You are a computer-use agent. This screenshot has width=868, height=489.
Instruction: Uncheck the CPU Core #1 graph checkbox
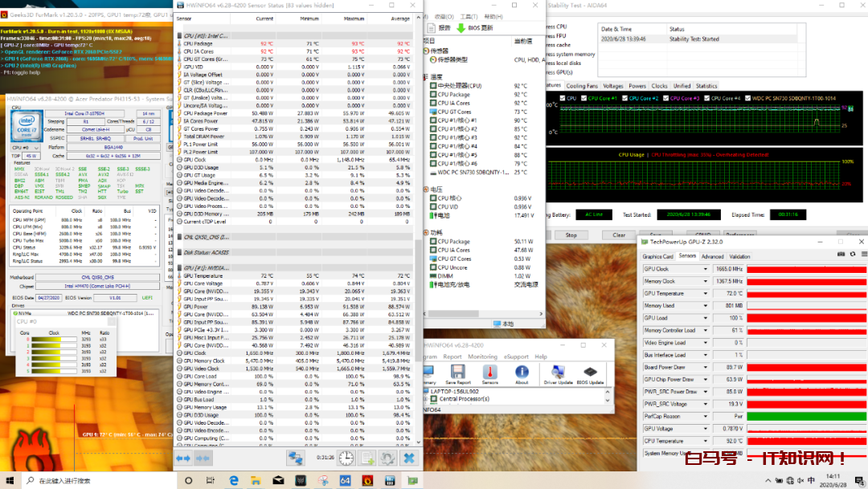point(583,98)
